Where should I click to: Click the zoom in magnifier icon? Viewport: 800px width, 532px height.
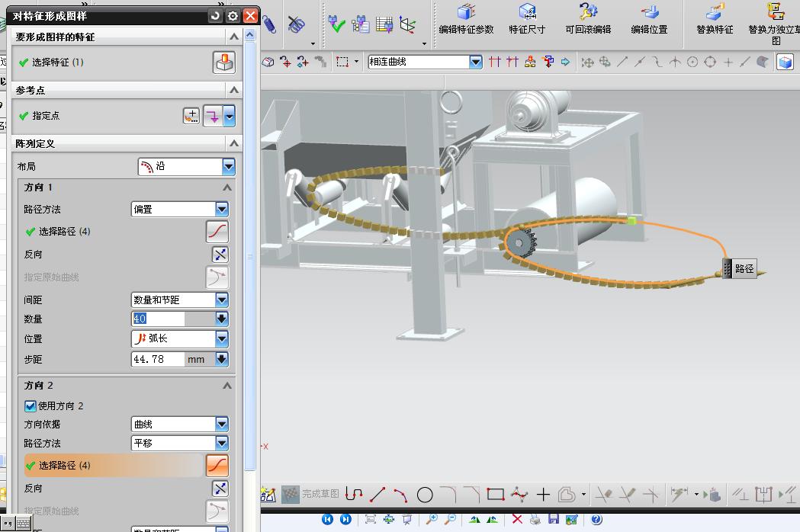[x=432, y=519]
